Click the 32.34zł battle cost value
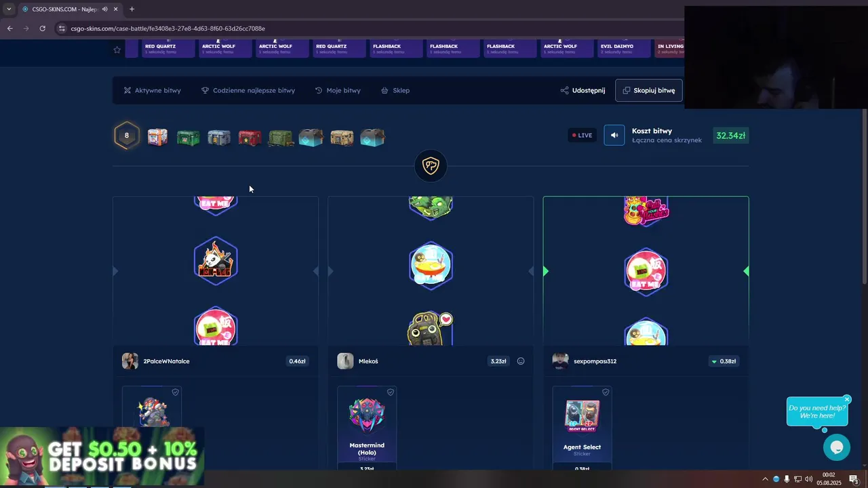 (730, 136)
